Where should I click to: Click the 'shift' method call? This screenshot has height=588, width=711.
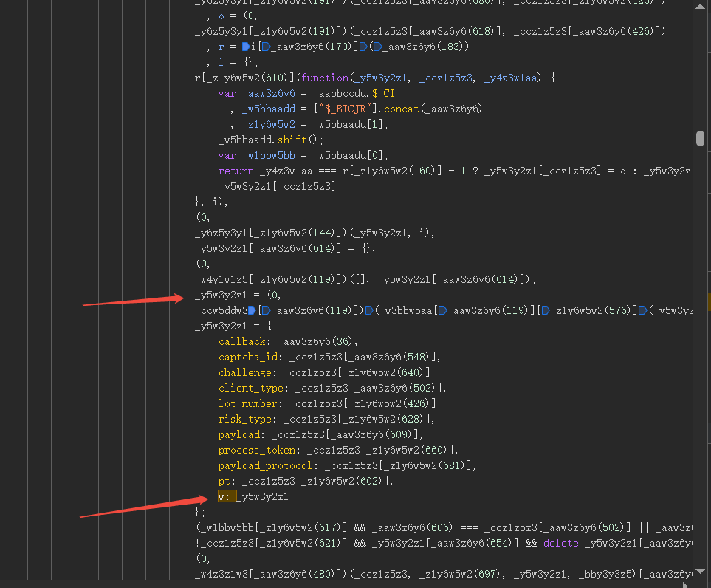(292, 140)
